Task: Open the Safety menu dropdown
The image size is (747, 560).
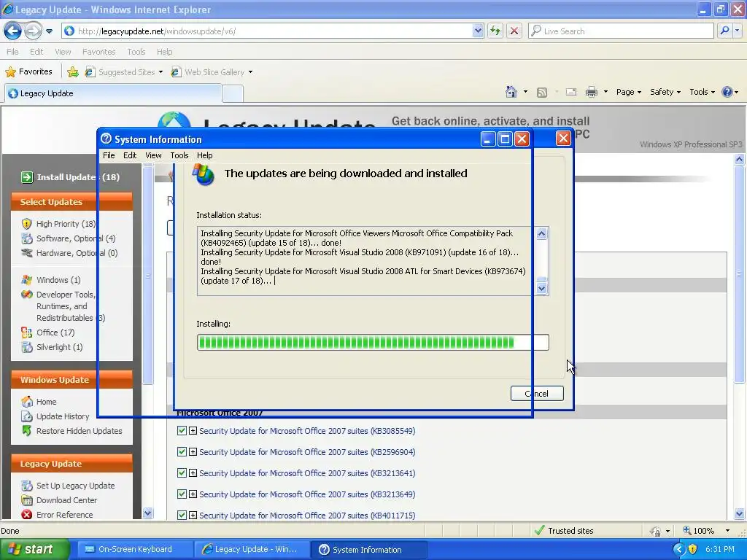Action: click(665, 92)
